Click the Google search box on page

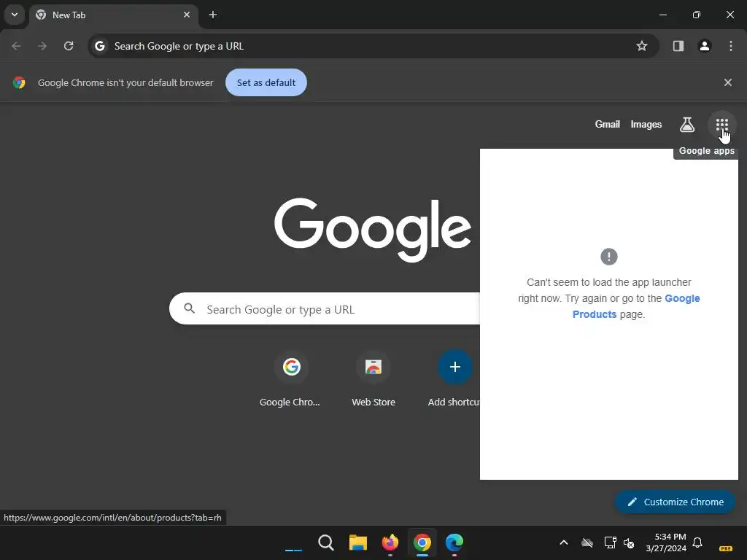coord(325,309)
